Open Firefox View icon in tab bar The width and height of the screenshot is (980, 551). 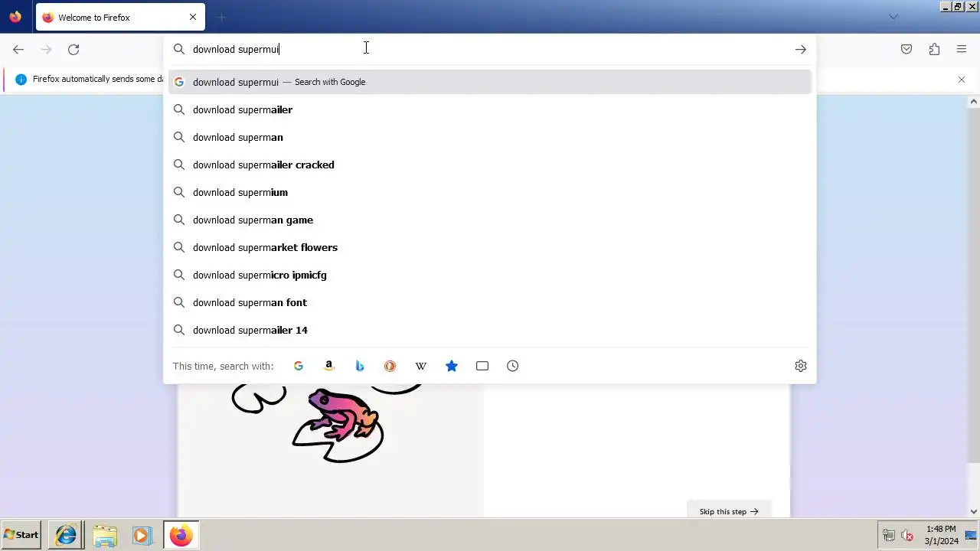pyautogui.click(x=15, y=17)
